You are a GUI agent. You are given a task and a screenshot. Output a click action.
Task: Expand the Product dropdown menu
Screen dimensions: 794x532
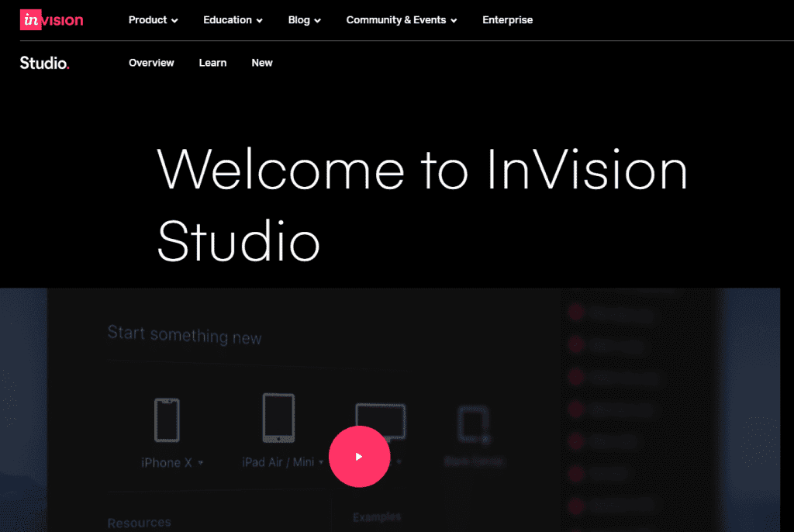tap(153, 20)
